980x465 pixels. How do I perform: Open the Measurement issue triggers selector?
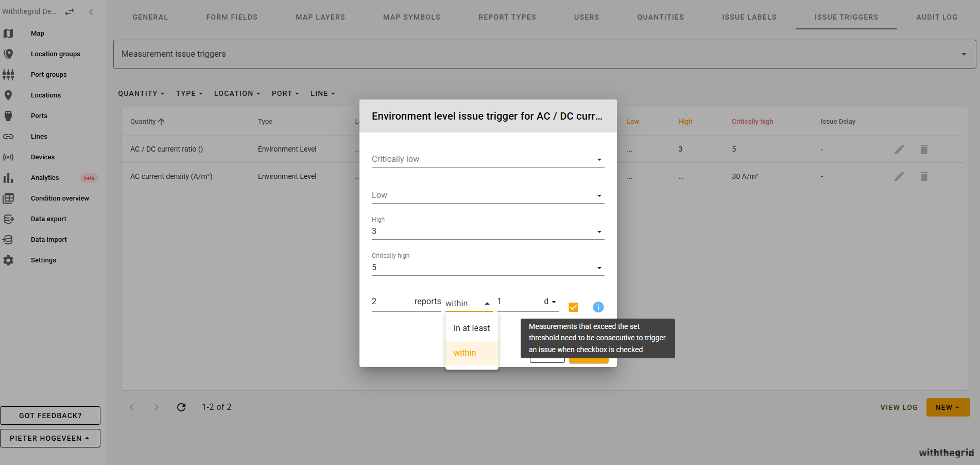click(x=544, y=54)
